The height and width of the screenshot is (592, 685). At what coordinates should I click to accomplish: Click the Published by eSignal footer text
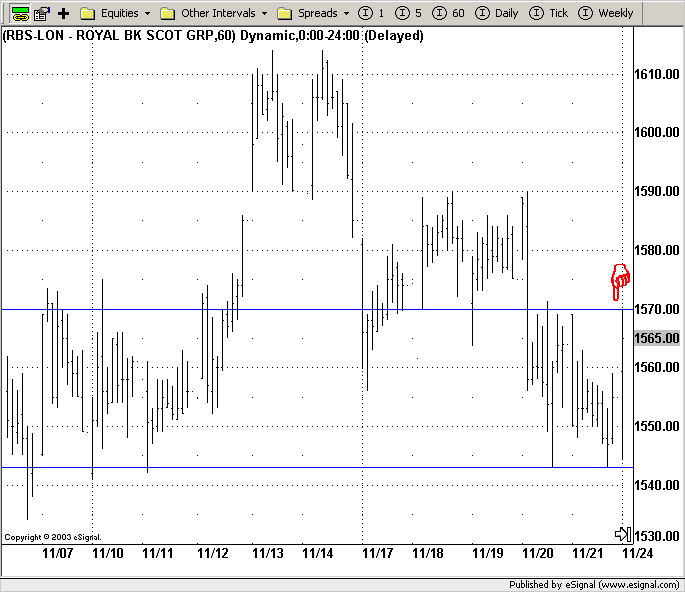pyautogui.click(x=594, y=585)
